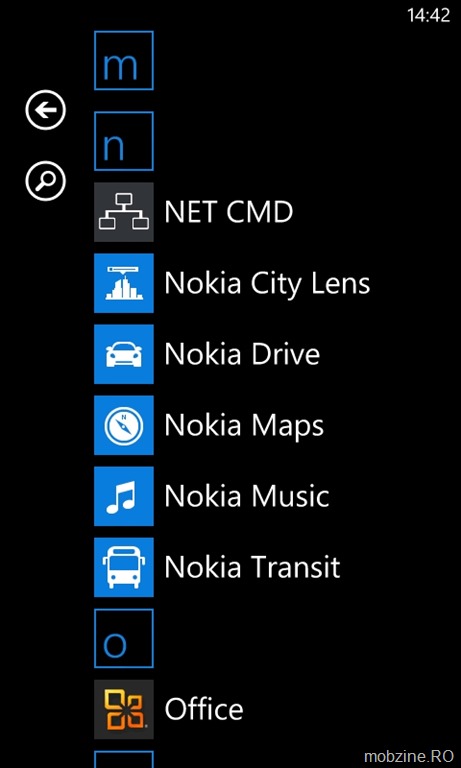Choose Nokia Drive app name
The width and height of the screenshot is (461, 768).
pos(242,354)
